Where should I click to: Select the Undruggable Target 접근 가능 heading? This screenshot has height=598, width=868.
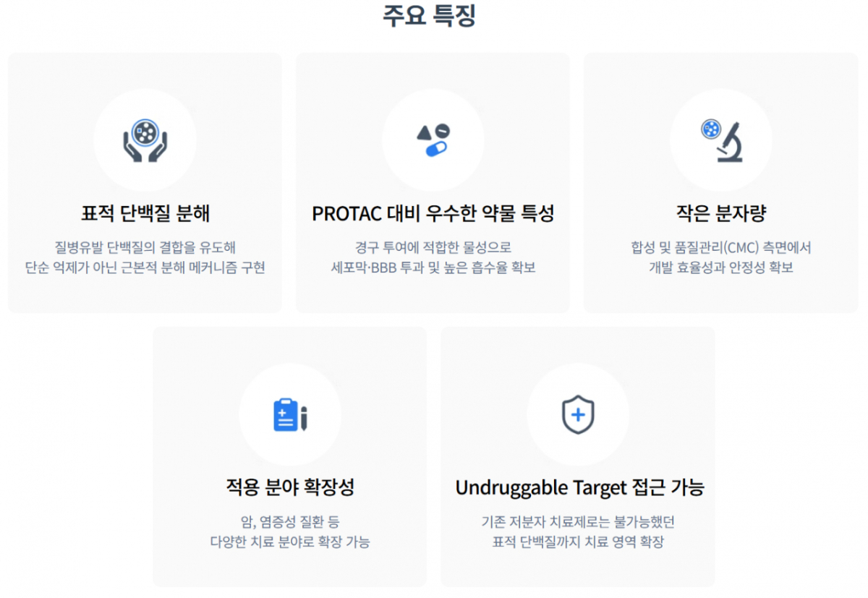click(x=579, y=488)
